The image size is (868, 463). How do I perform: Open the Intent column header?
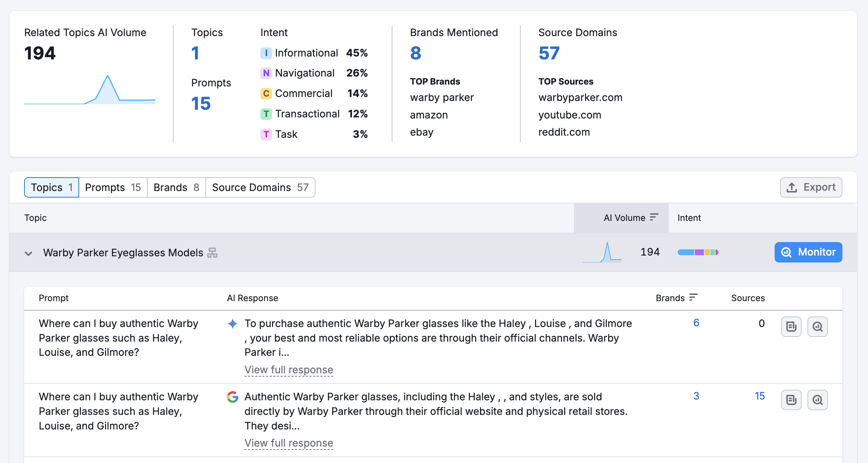click(x=689, y=218)
